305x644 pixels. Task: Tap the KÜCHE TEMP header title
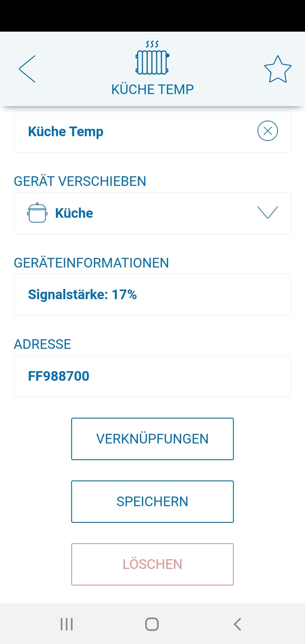coord(152,90)
